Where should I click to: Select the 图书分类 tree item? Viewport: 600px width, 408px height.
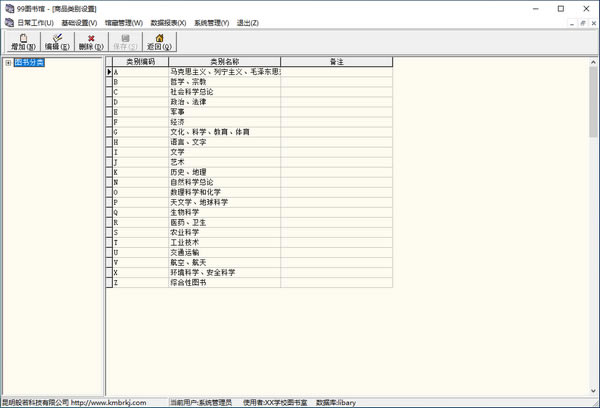coord(30,62)
